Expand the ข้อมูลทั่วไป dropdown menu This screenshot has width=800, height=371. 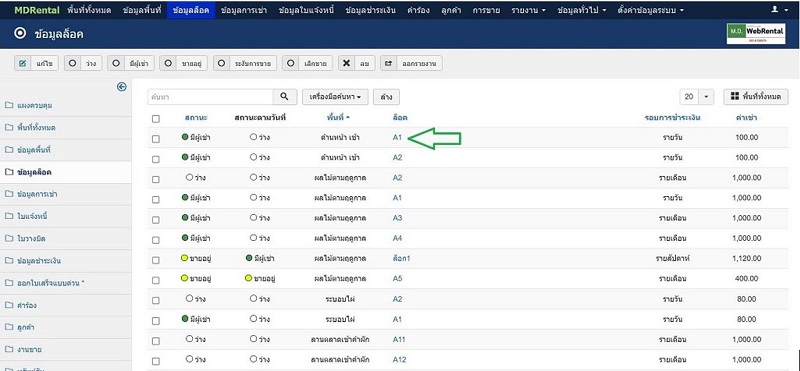coord(582,10)
